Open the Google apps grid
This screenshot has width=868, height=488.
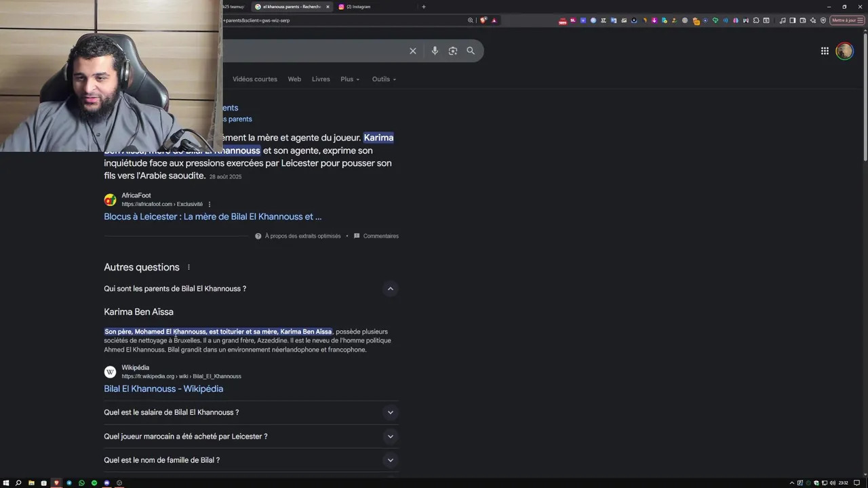pos(825,51)
